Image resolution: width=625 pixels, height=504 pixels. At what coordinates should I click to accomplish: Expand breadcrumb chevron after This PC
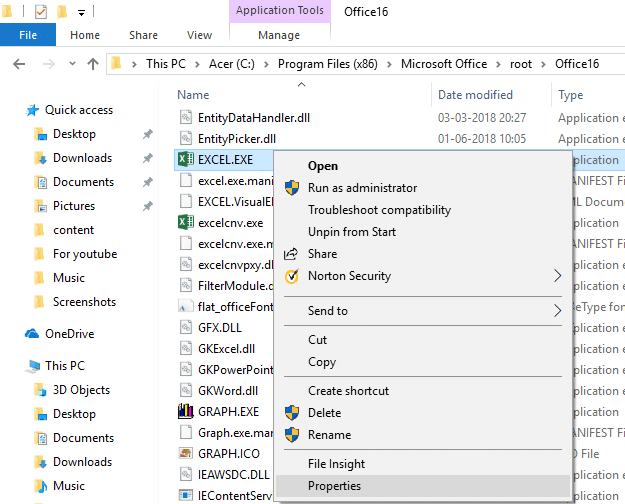tap(197, 64)
